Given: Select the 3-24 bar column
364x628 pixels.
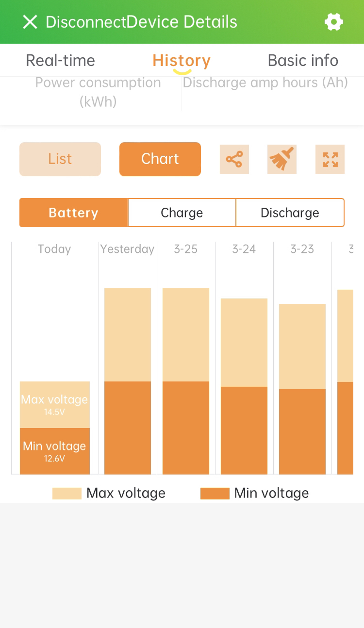Looking at the screenshot, I should (244, 386).
